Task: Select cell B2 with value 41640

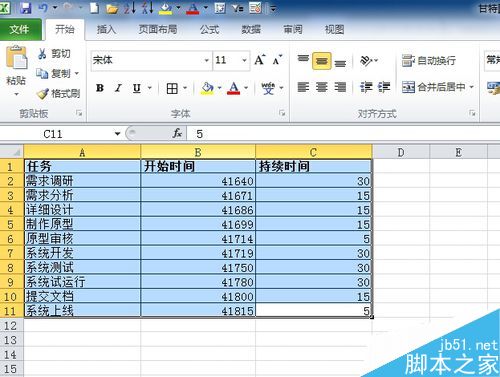Action: (x=198, y=181)
